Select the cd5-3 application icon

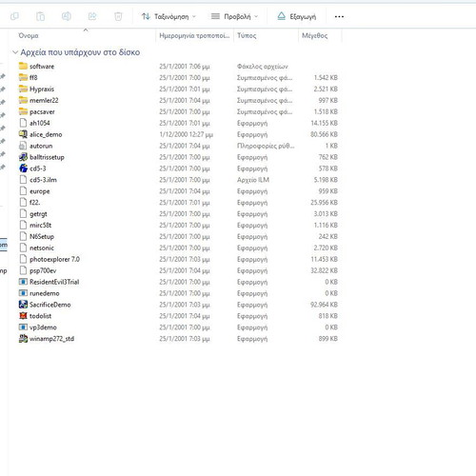tap(23, 169)
